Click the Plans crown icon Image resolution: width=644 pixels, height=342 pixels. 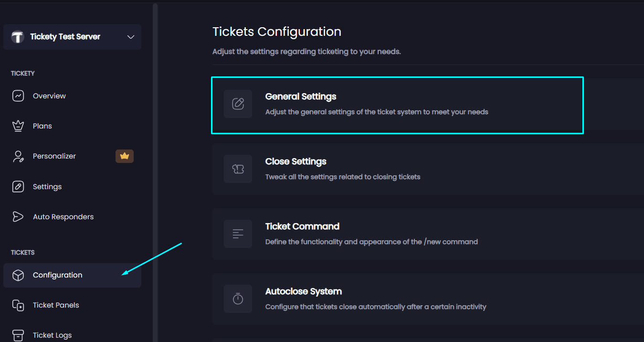(x=18, y=126)
